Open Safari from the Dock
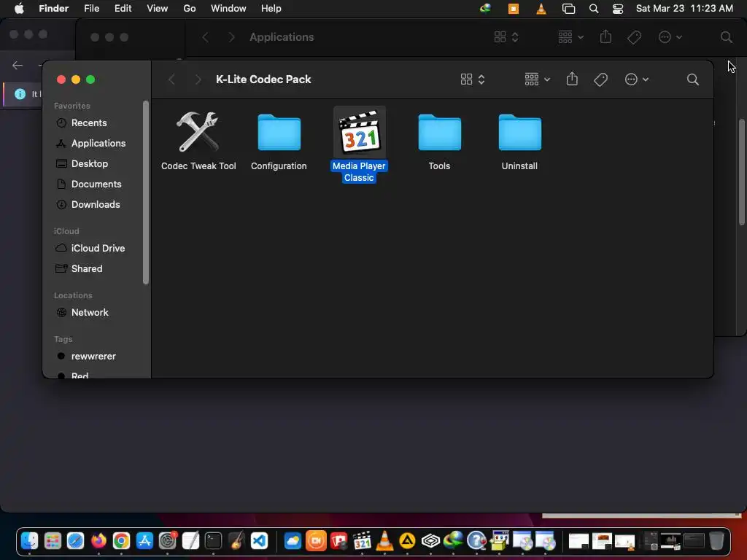This screenshot has width=747, height=560. pos(75,541)
